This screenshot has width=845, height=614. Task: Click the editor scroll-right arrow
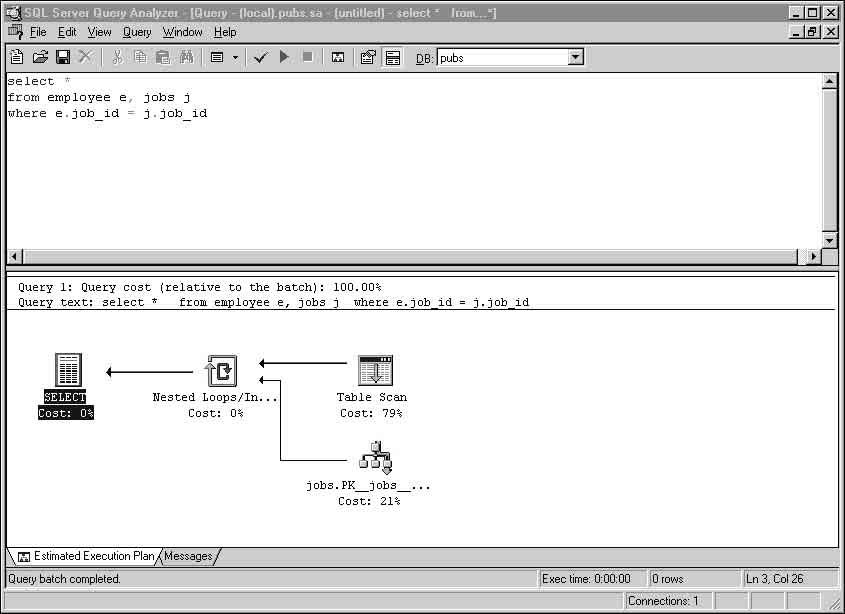click(x=814, y=257)
